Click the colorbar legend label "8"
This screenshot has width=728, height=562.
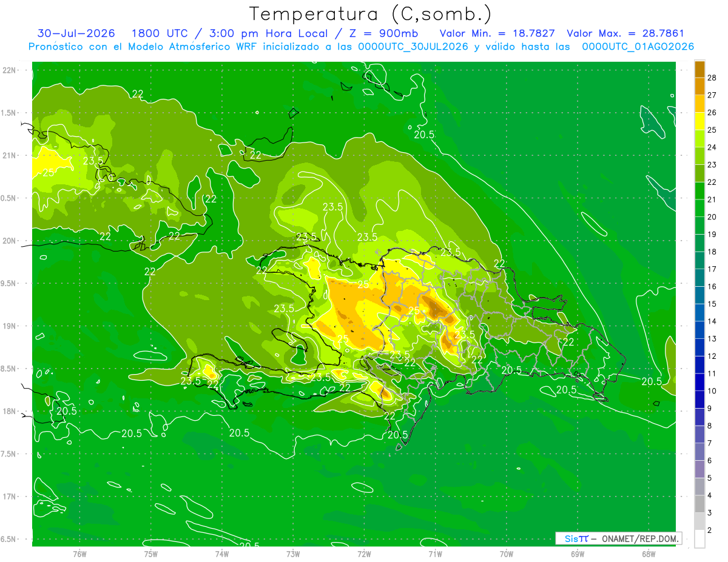[710, 426]
